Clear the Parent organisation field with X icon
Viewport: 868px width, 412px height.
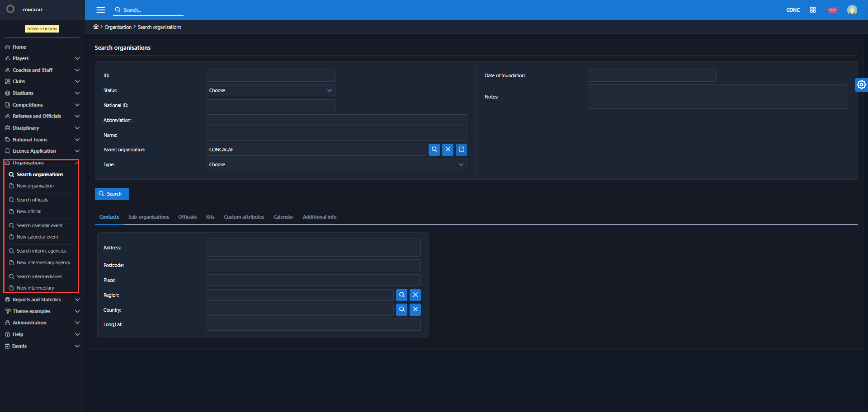point(448,150)
